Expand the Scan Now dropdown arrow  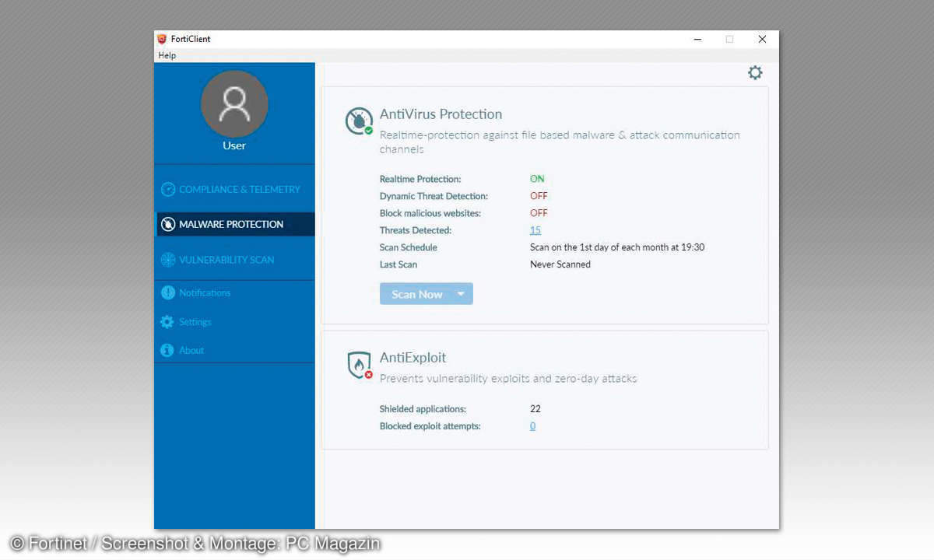(462, 294)
